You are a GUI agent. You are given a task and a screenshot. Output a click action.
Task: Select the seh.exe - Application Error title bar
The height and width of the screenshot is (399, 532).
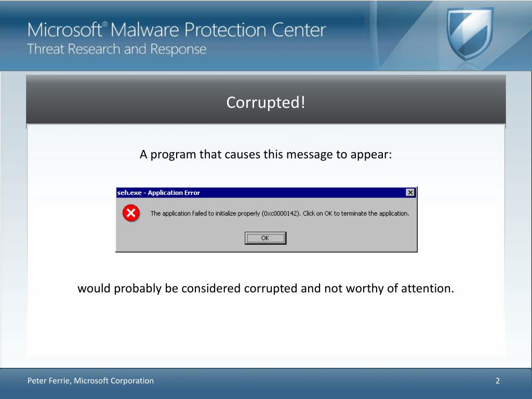pyautogui.click(x=267, y=192)
